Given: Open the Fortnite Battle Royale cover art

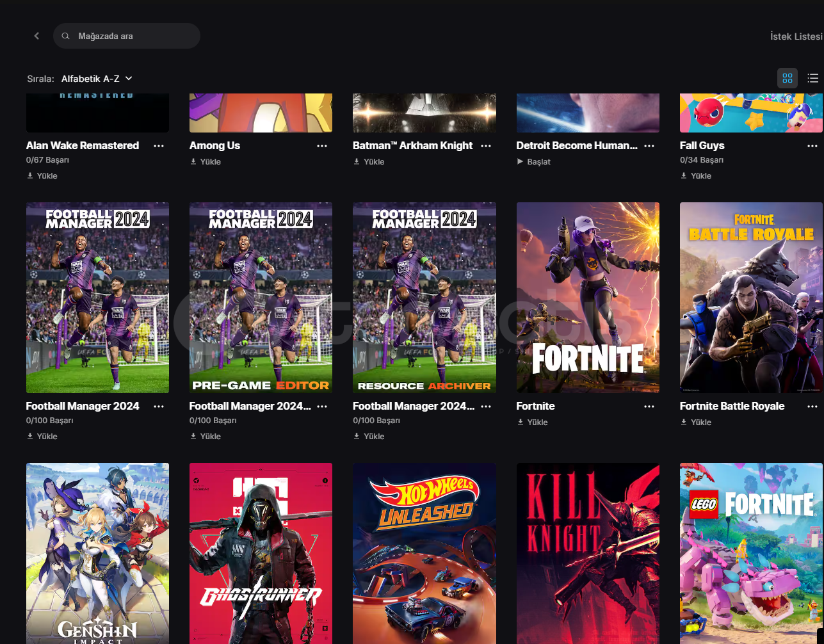Looking at the screenshot, I should click(x=751, y=298).
